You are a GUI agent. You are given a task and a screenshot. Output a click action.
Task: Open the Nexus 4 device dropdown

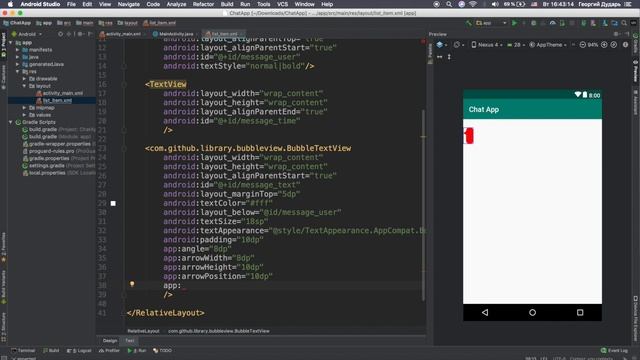click(487, 45)
